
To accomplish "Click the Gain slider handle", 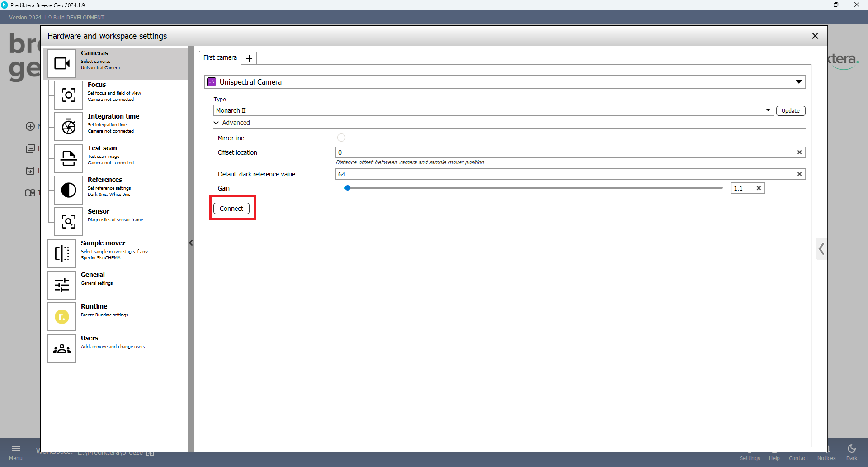I will click(347, 188).
